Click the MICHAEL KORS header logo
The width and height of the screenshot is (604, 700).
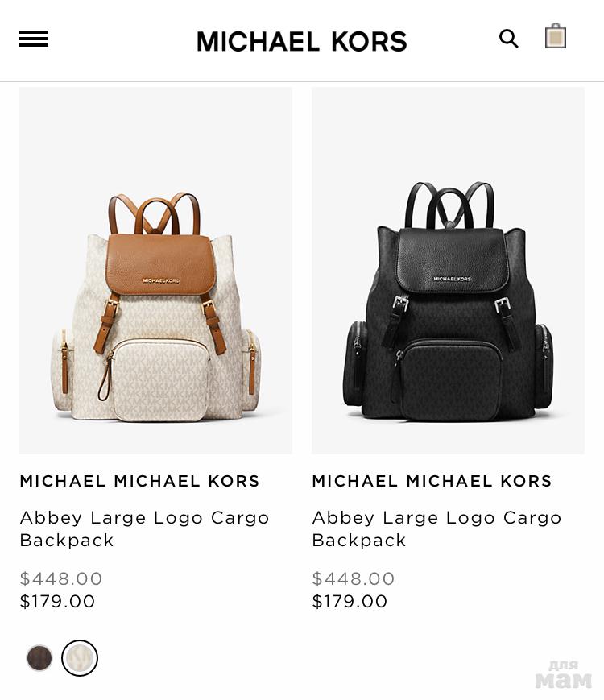pyautogui.click(x=302, y=41)
